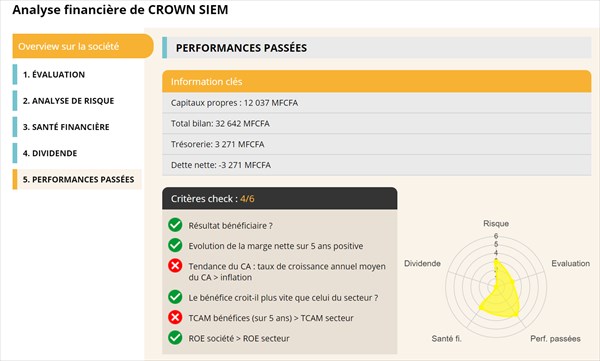The image size is (600, 361).
Task: Click the Perf. passées radar axis label
Action: tap(555, 339)
